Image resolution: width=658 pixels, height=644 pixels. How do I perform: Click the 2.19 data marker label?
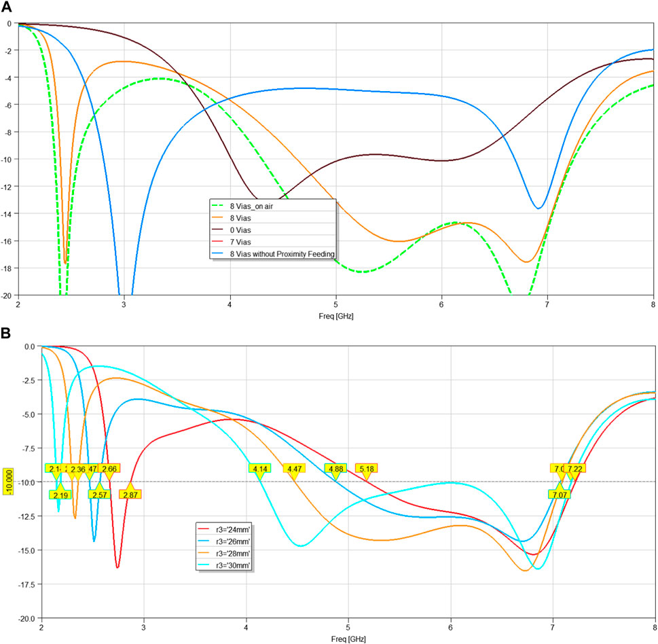[60, 495]
